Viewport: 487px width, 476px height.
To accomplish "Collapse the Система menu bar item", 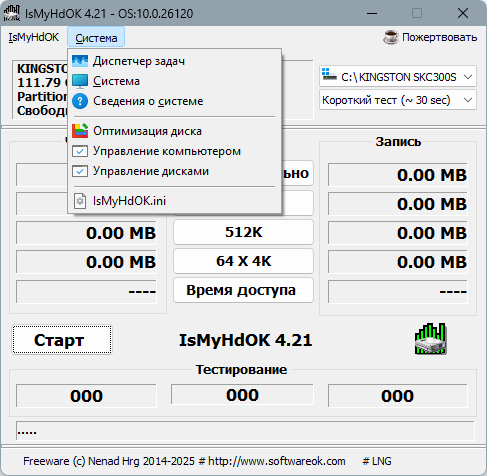I will point(96,38).
